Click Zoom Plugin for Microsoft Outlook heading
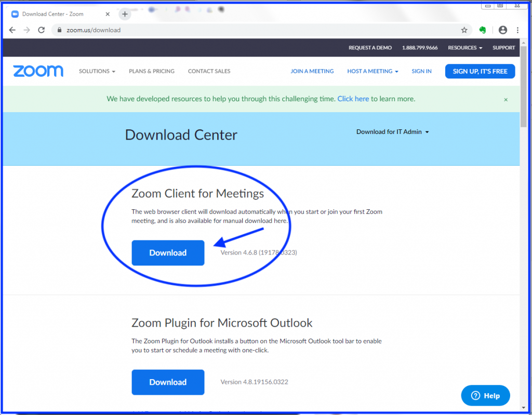532x415 pixels. [222, 323]
